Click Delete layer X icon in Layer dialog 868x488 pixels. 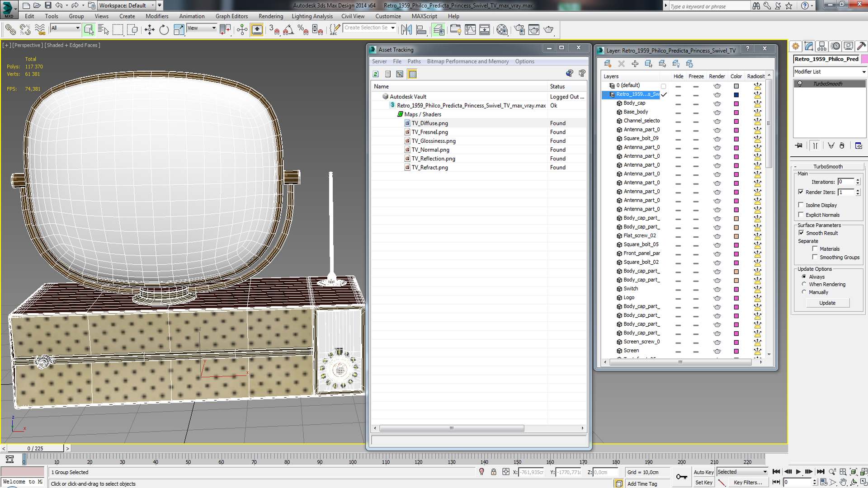click(621, 64)
